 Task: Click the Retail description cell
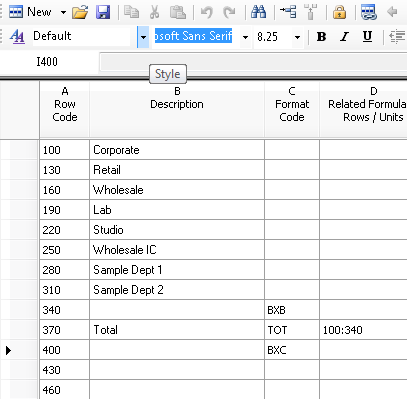pyautogui.click(x=177, y=170)
